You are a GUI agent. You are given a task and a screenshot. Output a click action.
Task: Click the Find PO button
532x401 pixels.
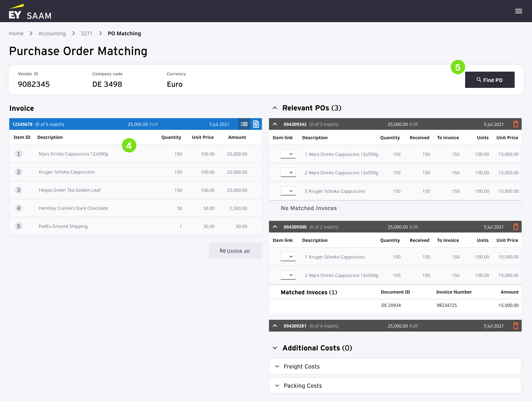pos(489,80)
